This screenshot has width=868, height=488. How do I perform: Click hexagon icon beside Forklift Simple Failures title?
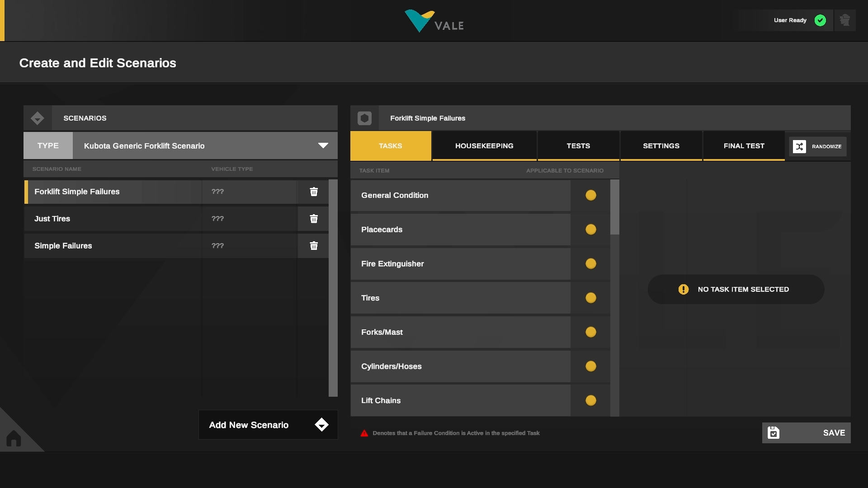pos(364,118)
